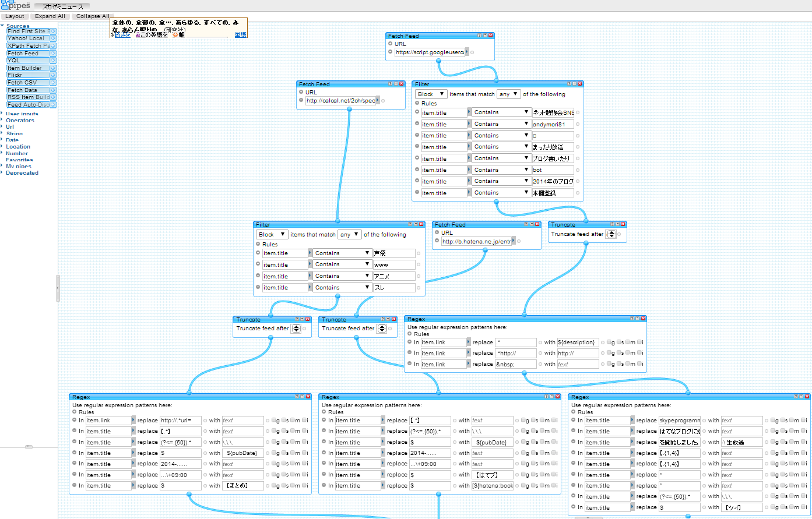The height and width of the screenshot is (519, 812).
Task: Add another URL in hatena Fetch Feed module
Action: 437,232
